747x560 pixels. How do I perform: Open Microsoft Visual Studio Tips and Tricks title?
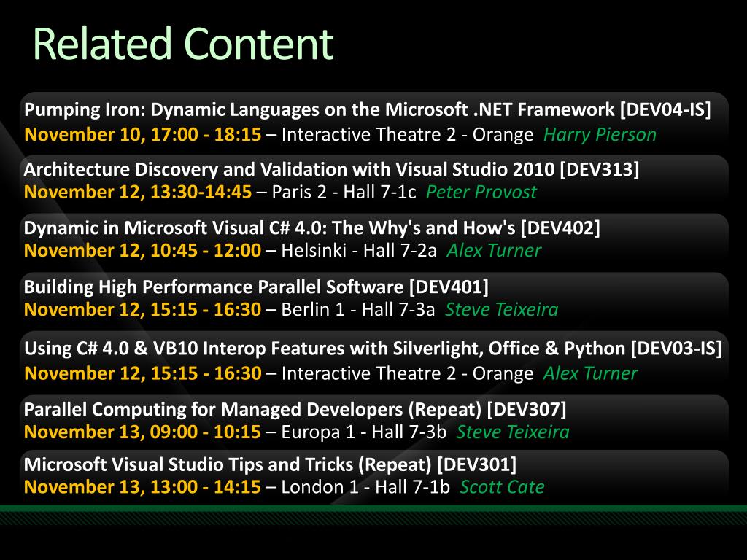[x=270, y=464]
